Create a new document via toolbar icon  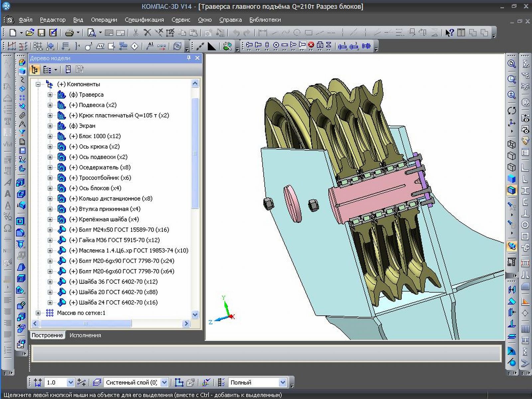13,33
